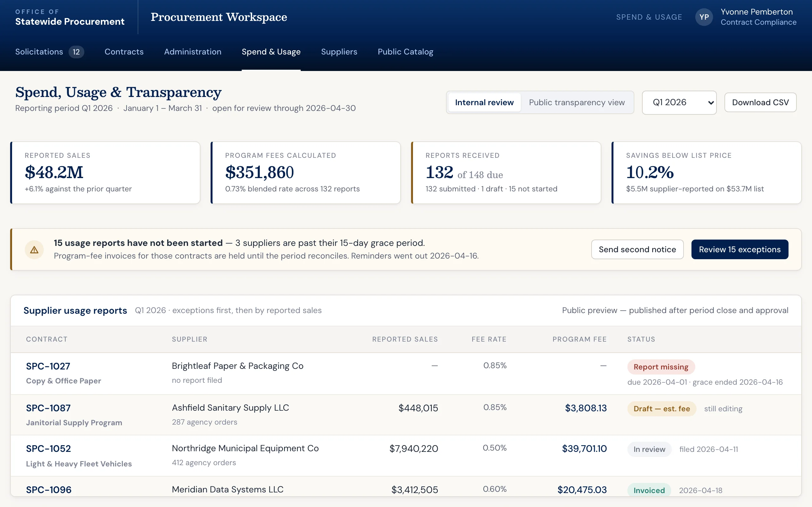Open contract SPC-1027 link

48,366
